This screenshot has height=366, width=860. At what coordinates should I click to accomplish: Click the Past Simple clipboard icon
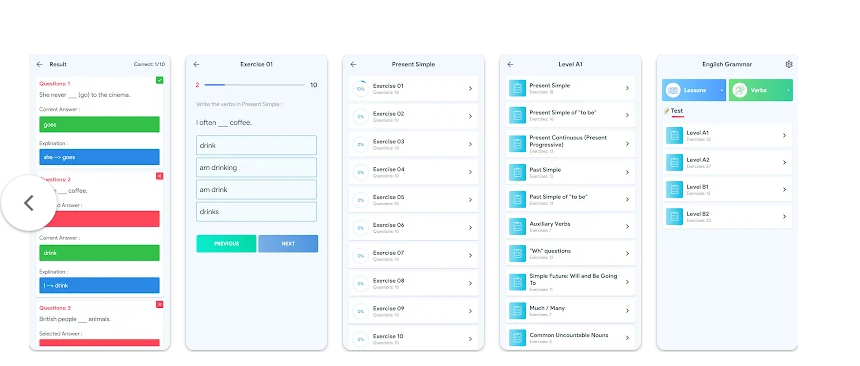(x=517, y=172)
